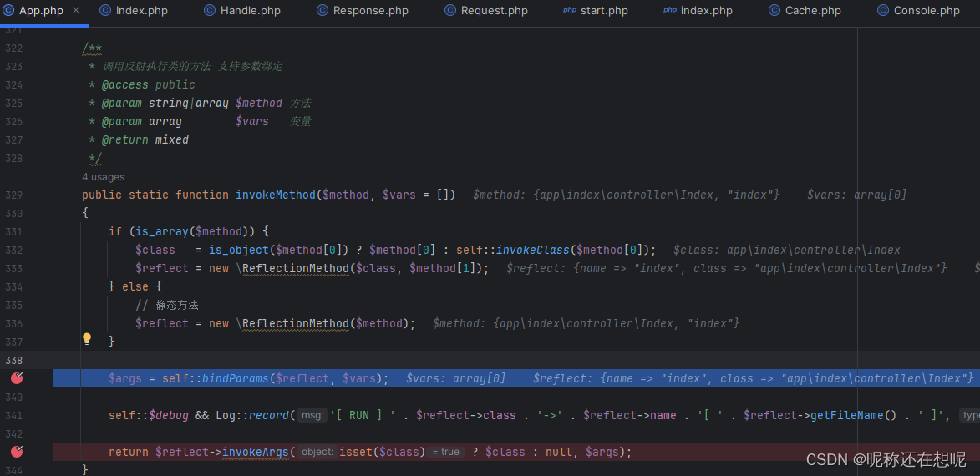Click the self::$debug expression
980x476 pixels.
pos(149,415)
